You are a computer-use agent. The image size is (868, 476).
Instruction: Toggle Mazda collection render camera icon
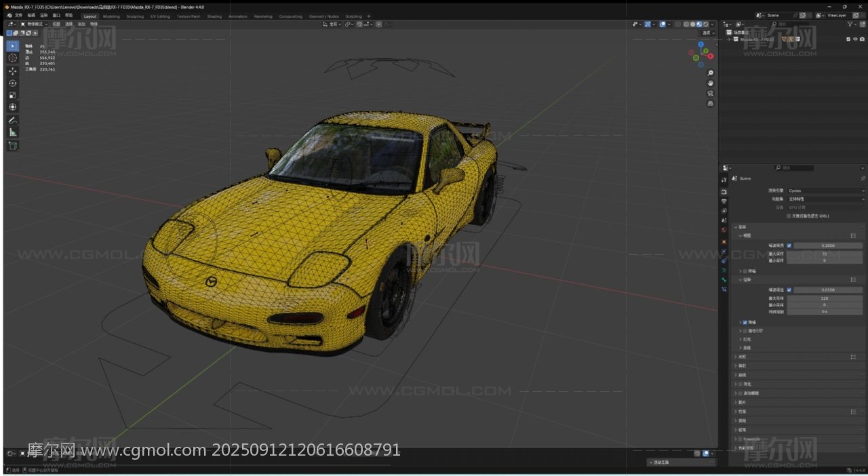point(862,39)
